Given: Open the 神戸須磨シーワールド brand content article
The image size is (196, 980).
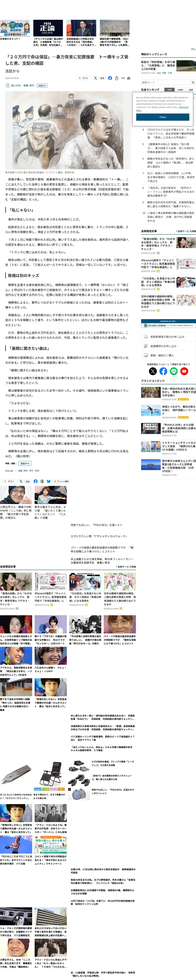Looking at the screenshot, I should 179,410.
